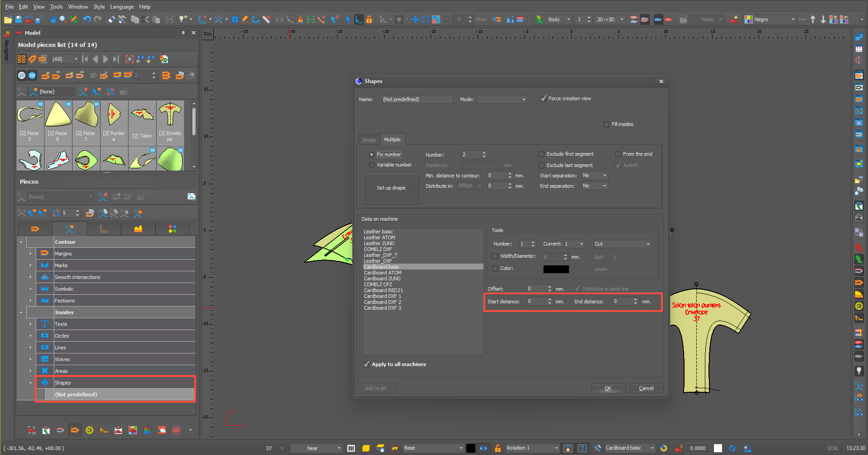Click the 3D view mode icon
Screen dimensions: 868x455
point(32,75)
